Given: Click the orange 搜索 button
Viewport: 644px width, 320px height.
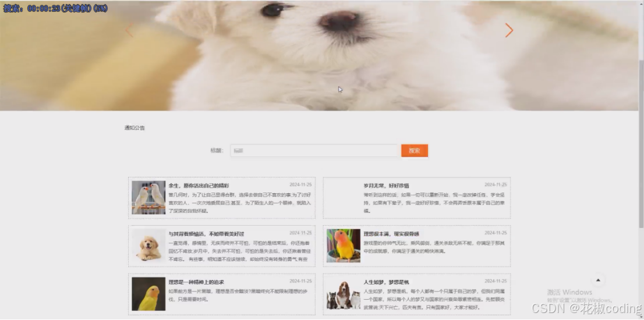Looking at the screenshot, I should pyautogui.click(x=415, y=151).
